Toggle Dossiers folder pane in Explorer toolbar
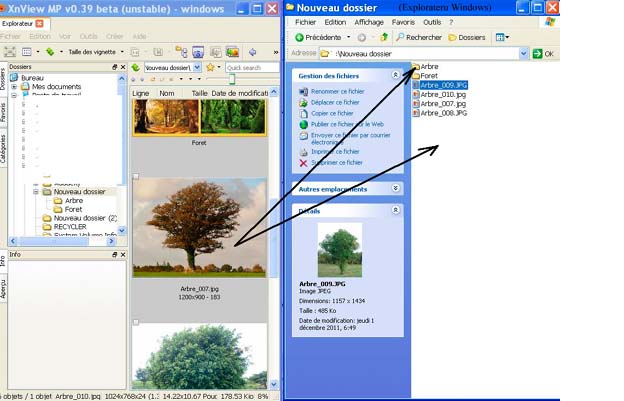Screen dimensions: 624x401 pyautogui.click(x=466, y=37)
